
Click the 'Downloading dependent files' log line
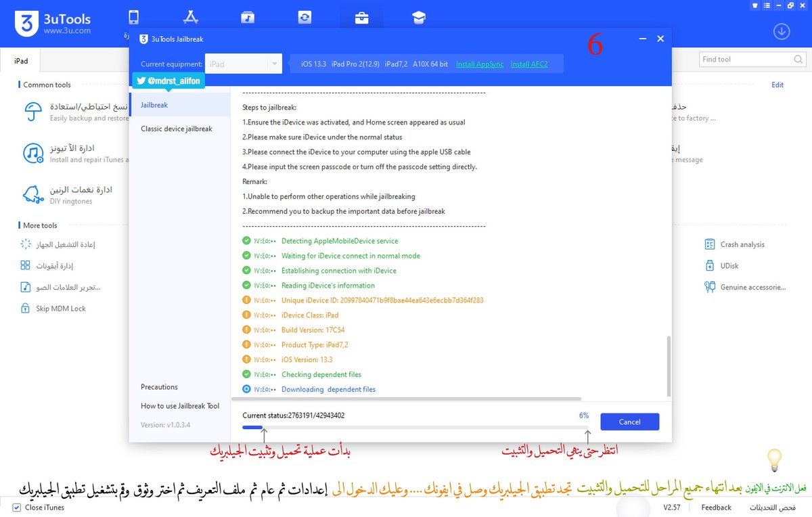coord(328,389)
